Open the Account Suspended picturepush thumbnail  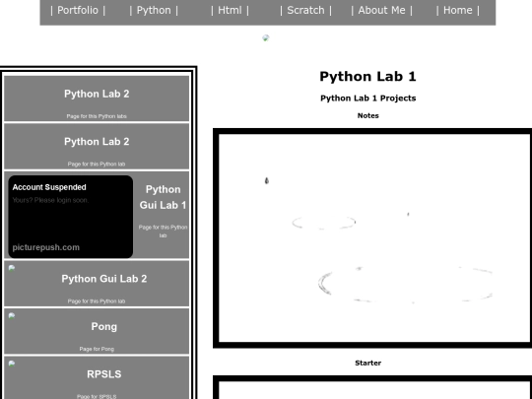point(71,217)
